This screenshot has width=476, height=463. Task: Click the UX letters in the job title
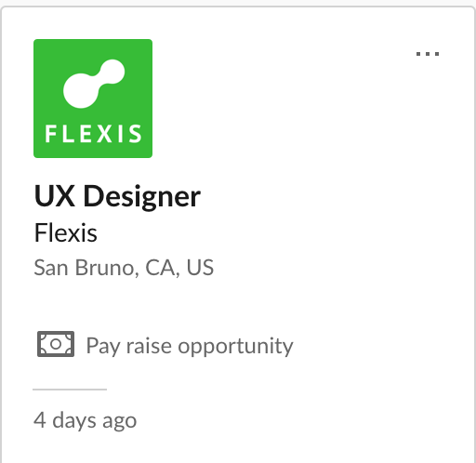[x=55, y=195]
